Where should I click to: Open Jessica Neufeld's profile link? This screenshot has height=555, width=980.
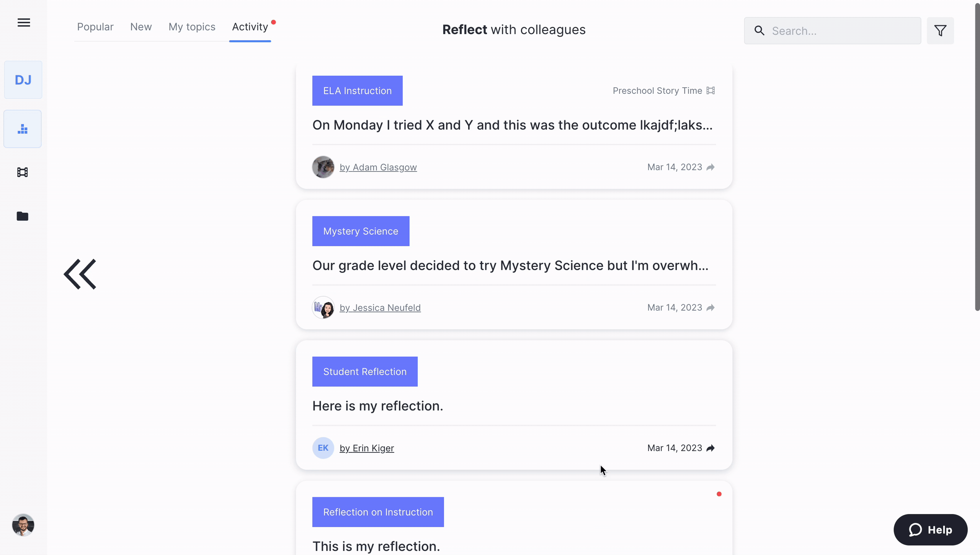coord(380,308)
